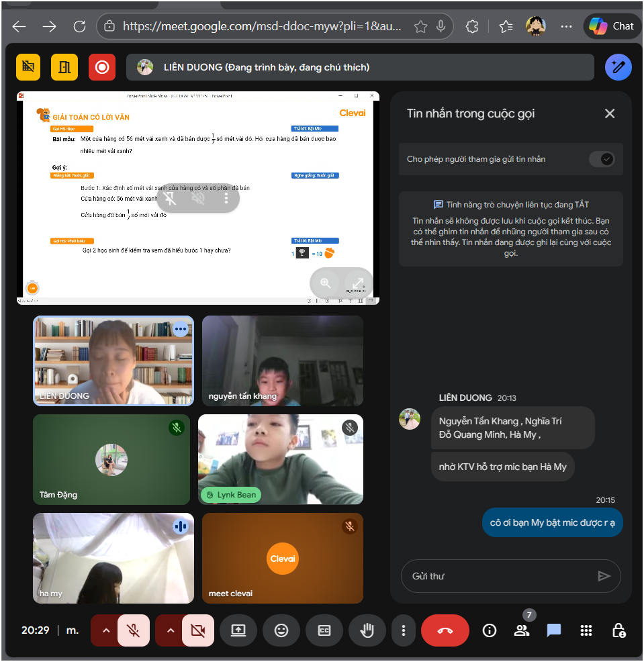644x662 pixels.
Task: Click the red record button
Action: (102, 66)
